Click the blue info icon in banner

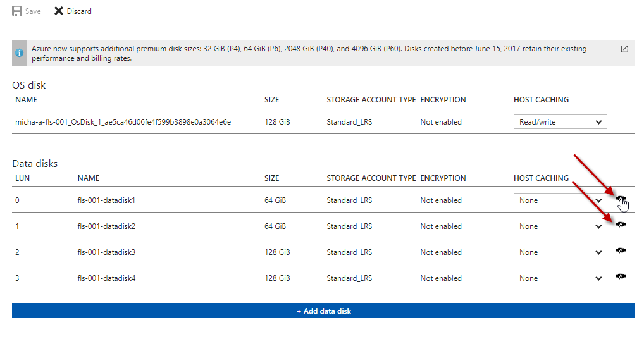tap(20, 53)
